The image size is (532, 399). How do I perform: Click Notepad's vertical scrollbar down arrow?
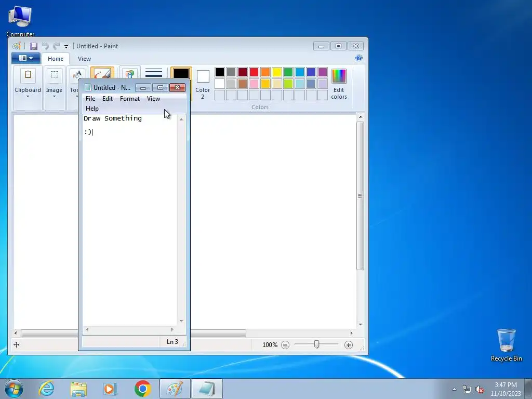tap(181, 321)
